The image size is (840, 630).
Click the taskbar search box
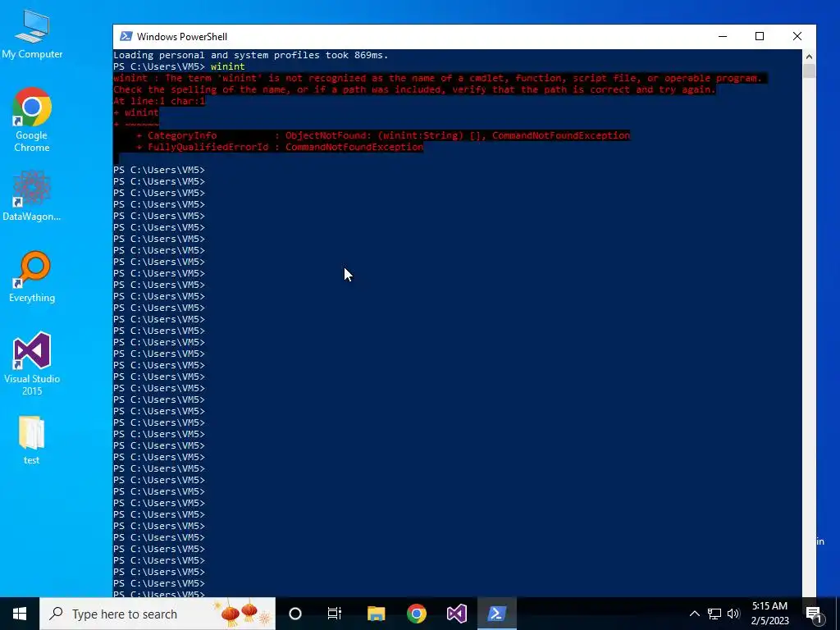(x=157, y=614)
